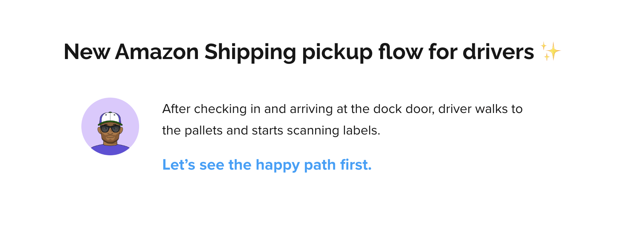Click the driver's white baseball cap

point(110,118)
